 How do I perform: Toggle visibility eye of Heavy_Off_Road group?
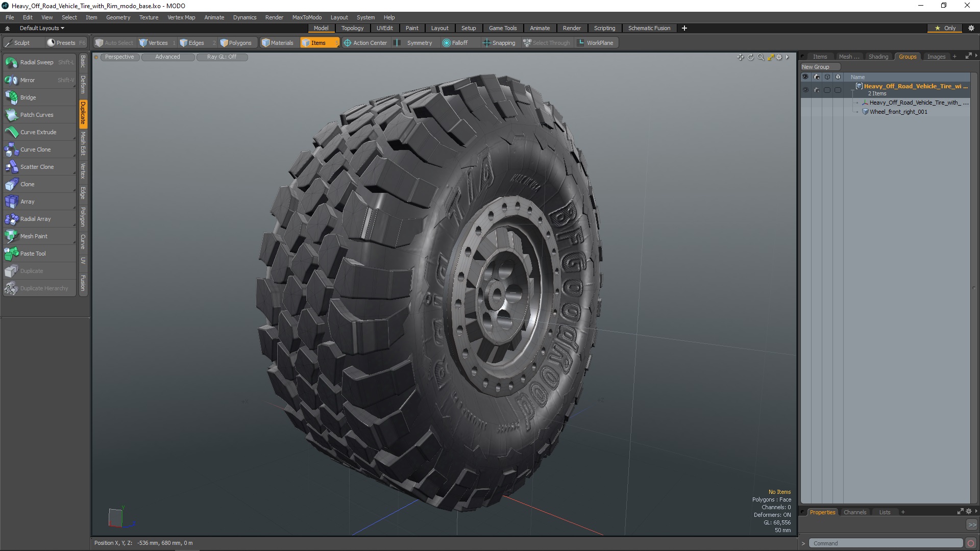coord(805,90)
